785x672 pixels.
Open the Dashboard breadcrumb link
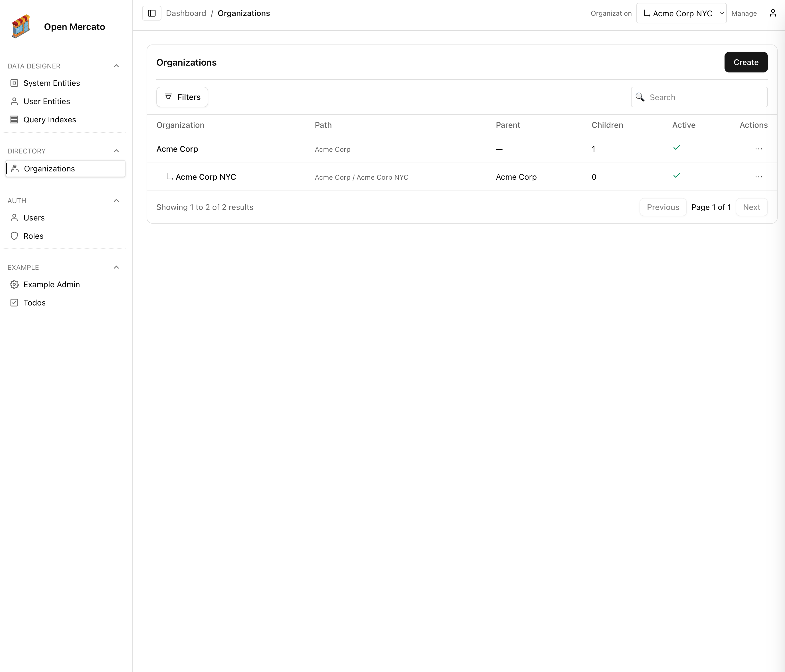click(186, 13)
